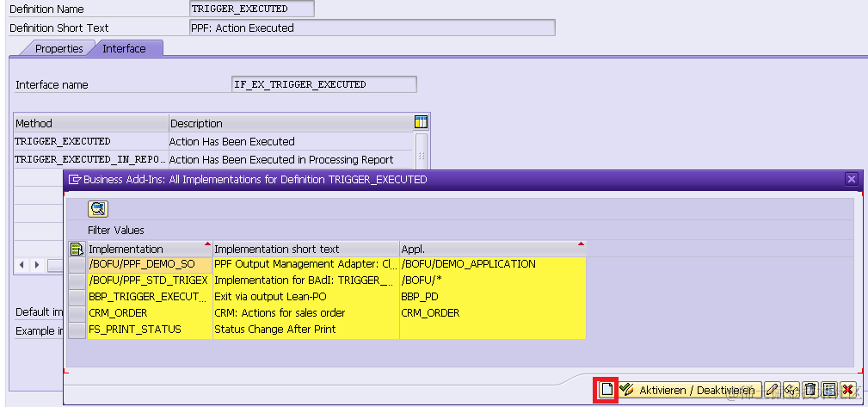Click the details magnifier icon above Filter Values

click(98, 209)
